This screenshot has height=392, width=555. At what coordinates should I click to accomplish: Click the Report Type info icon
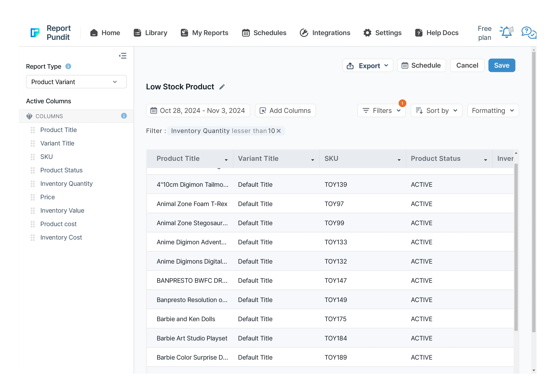click(68, 66)
